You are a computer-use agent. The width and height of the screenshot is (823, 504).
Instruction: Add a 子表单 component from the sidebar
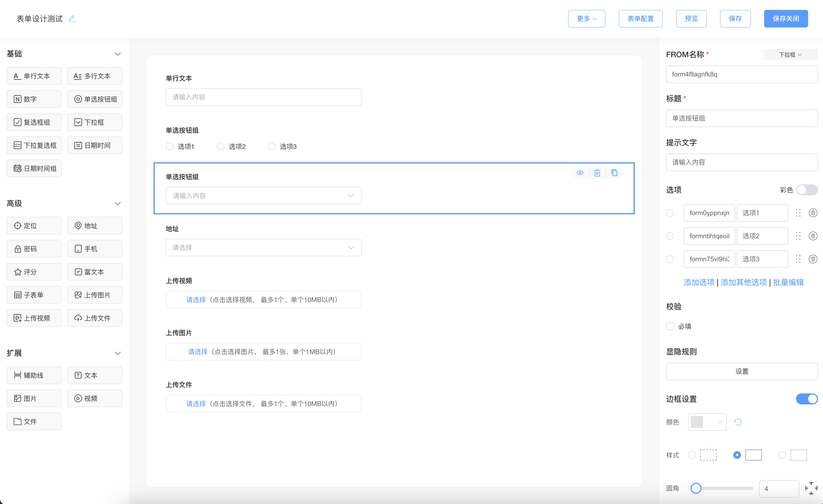(34, 295)
